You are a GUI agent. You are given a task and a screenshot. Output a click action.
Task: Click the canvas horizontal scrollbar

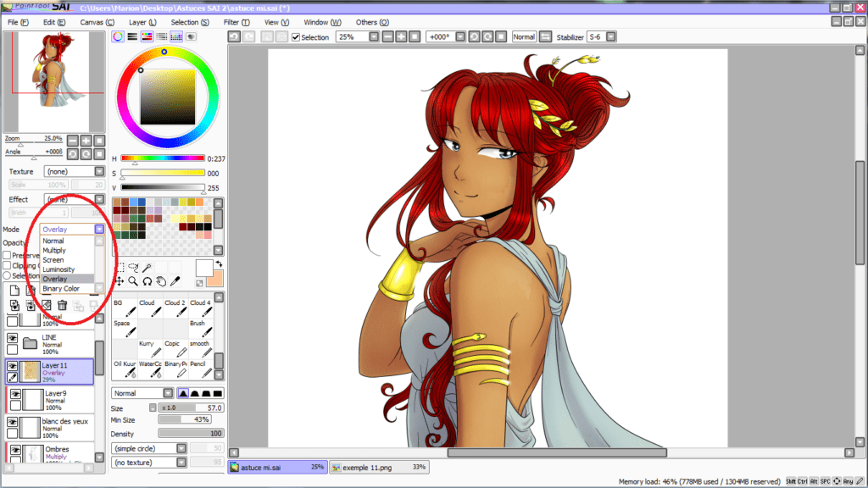557,452
